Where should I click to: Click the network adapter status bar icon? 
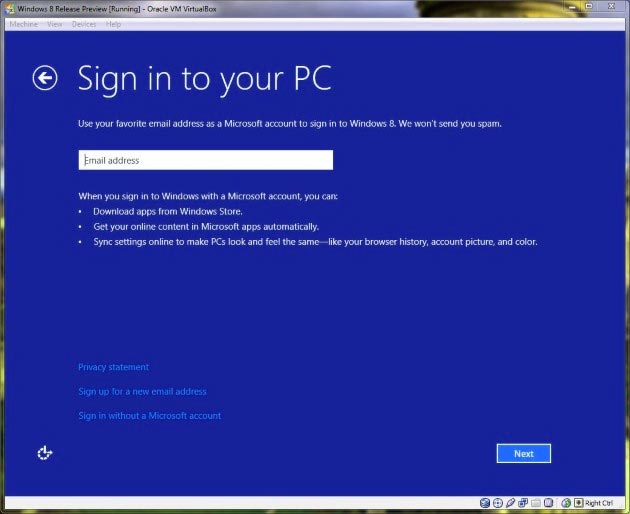click(x=523, y=503)
